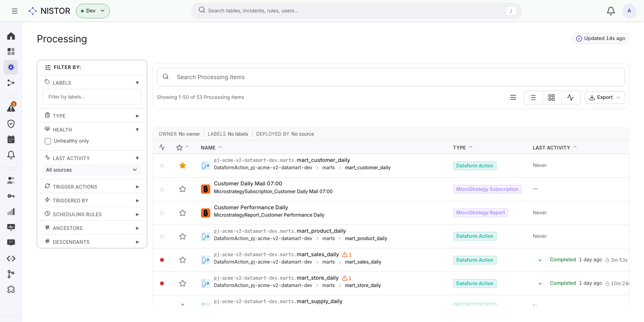Image resolution: width=644 pixels, height=322 pixels.
Task: Click the warning badge on mart_store_daily
Action: [x=346, y=278]
